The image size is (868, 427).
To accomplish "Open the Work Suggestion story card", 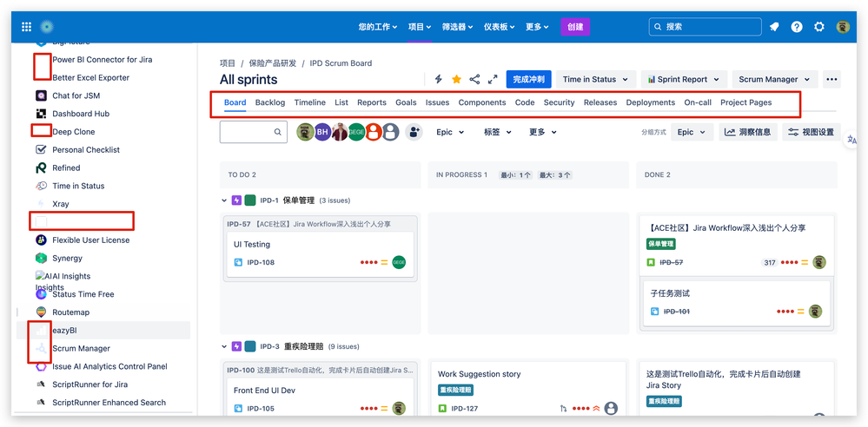I will [x=528, y=390].
